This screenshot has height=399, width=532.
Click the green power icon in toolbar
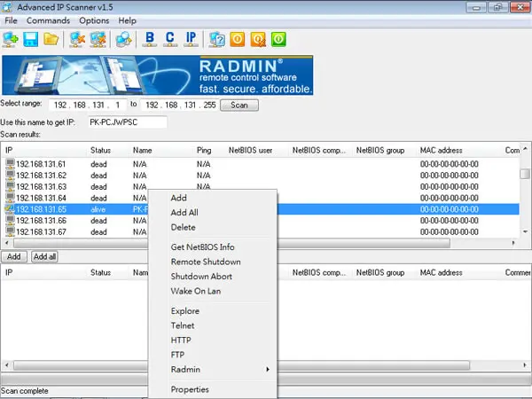[x=278, y=39]
